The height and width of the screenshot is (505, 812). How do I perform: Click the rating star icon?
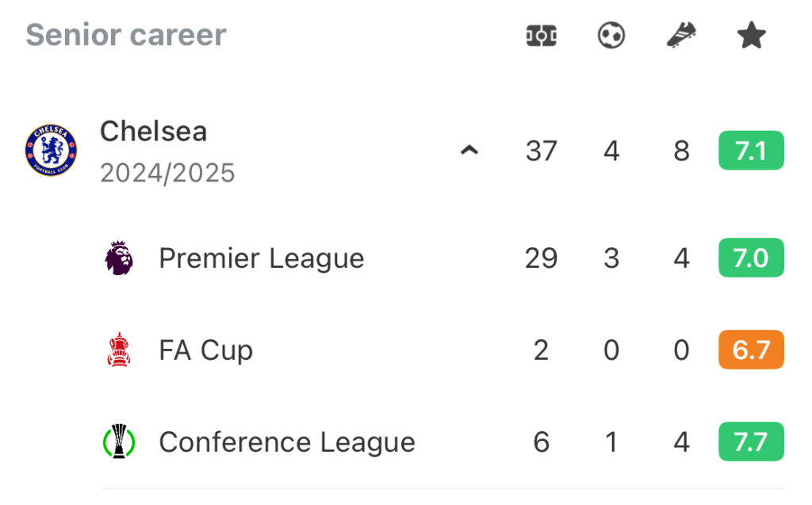(x=751, y=35)
